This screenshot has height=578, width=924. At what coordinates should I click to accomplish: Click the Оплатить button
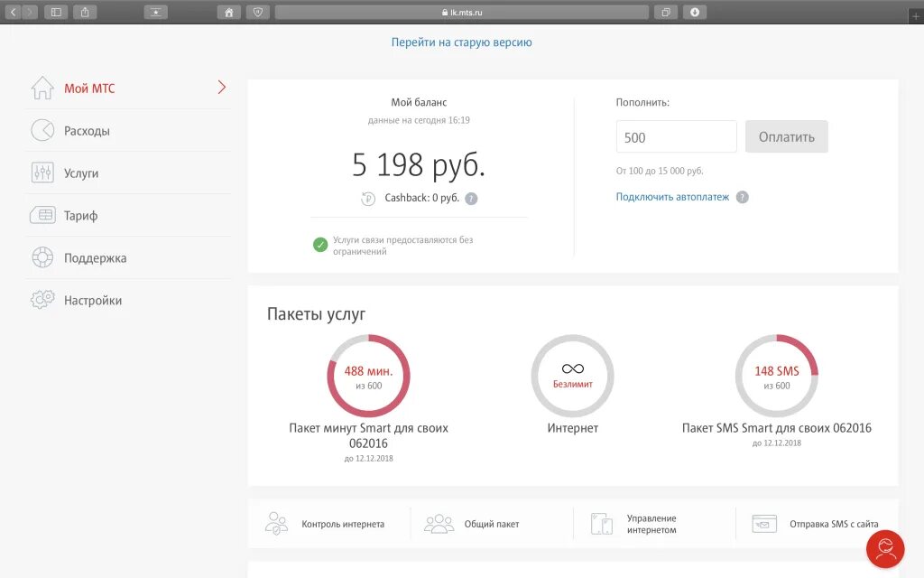point(787,137)
